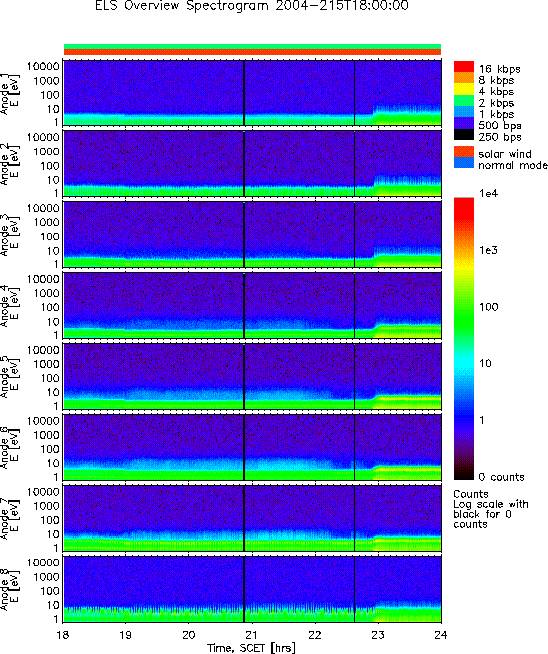Click the Anode 4 spectrogram panel
This screenshot has width=548, height=654.
point(252,305)
